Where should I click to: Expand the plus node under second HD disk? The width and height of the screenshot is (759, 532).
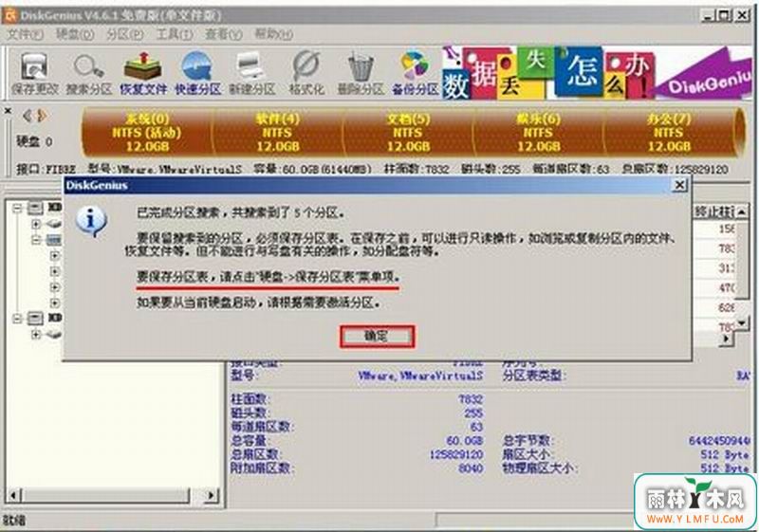[36, 334]
